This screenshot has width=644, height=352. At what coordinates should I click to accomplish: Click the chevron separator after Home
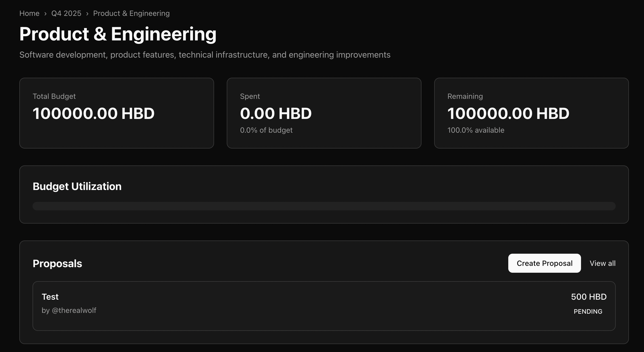pyautogui.click(x=46, y=14)
